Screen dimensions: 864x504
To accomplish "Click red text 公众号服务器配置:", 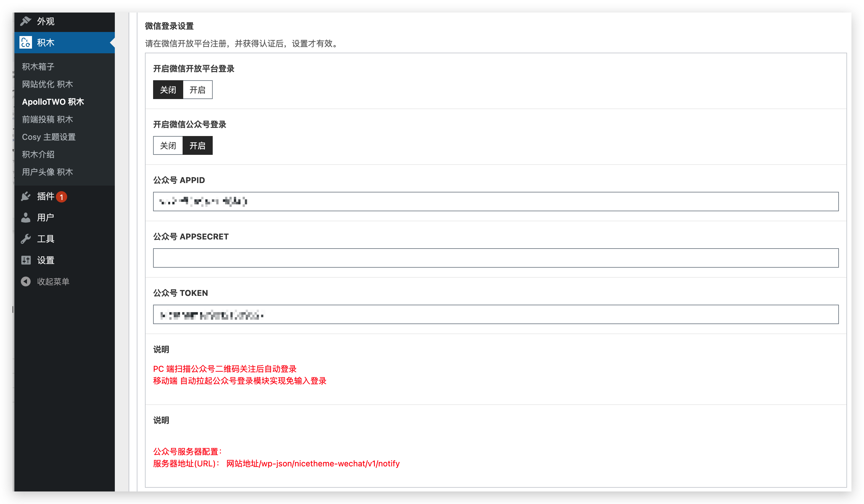I will [188, 452].
